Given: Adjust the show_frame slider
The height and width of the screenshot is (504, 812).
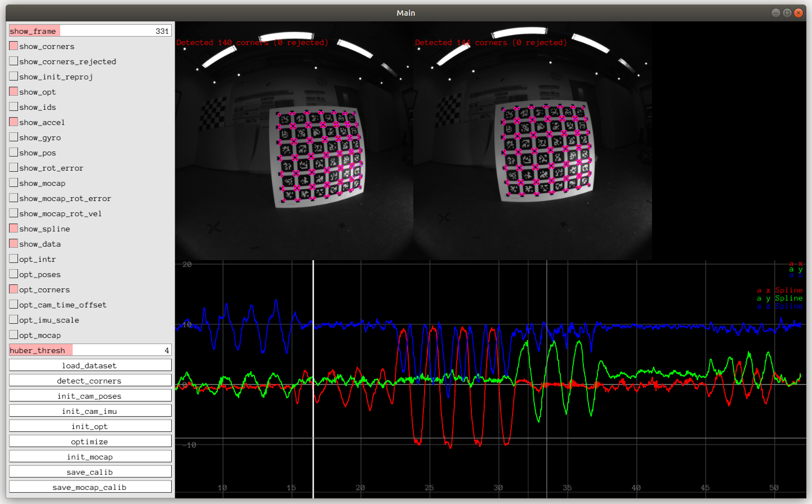Looking at the screenshot, I should click(90, 31).
